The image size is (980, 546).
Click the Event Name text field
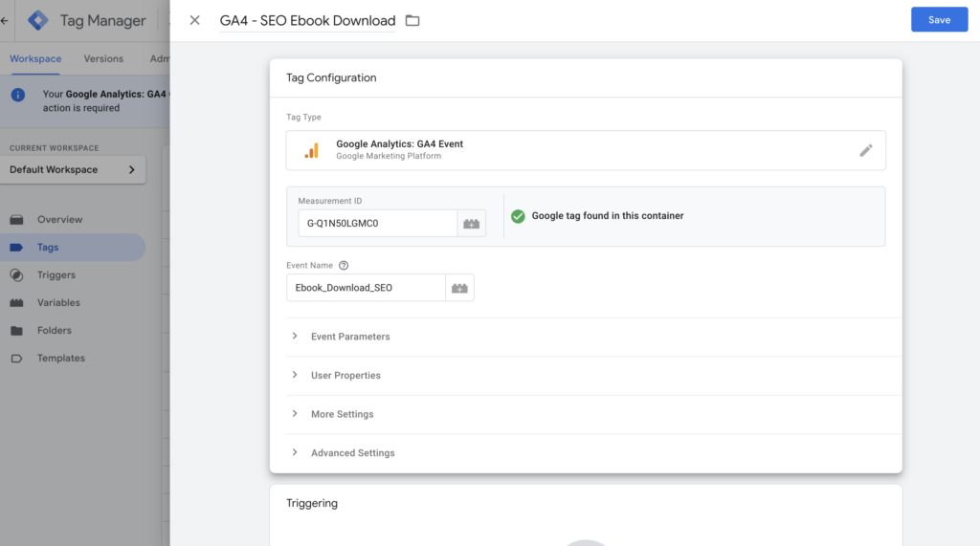tap(366, 288)
